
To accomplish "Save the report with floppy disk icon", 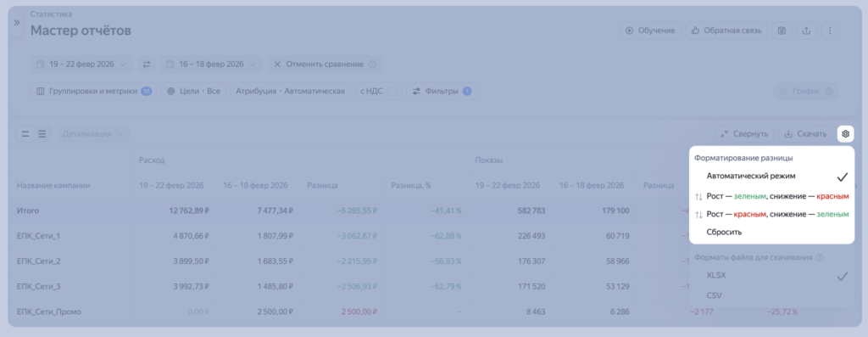I will click(782, 31).
